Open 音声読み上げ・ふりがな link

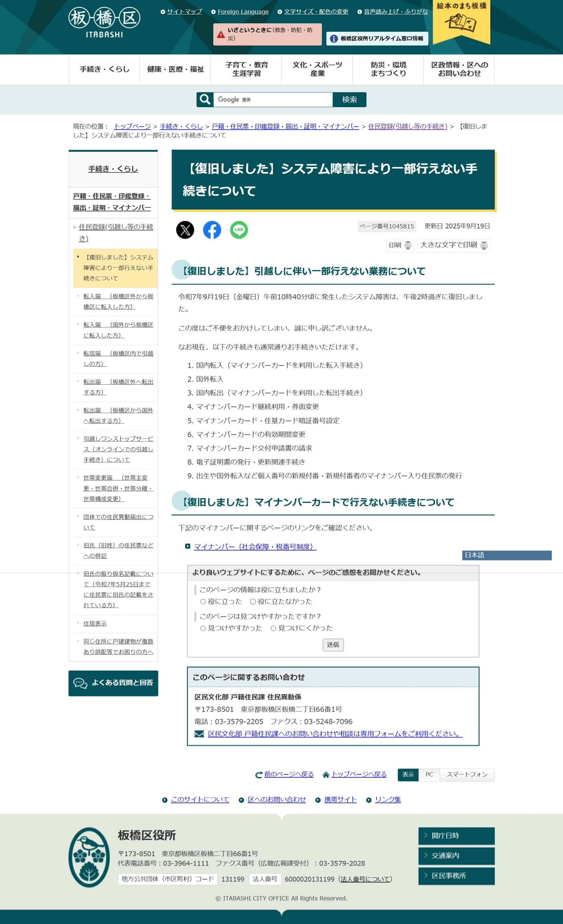[396, 11]
